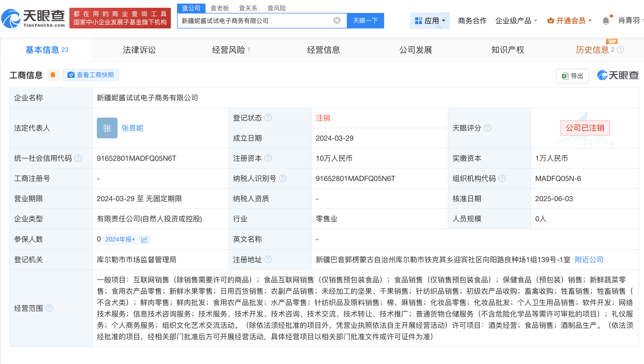
Task: Click industry value 零售业
Action: (x=327, y=219)
